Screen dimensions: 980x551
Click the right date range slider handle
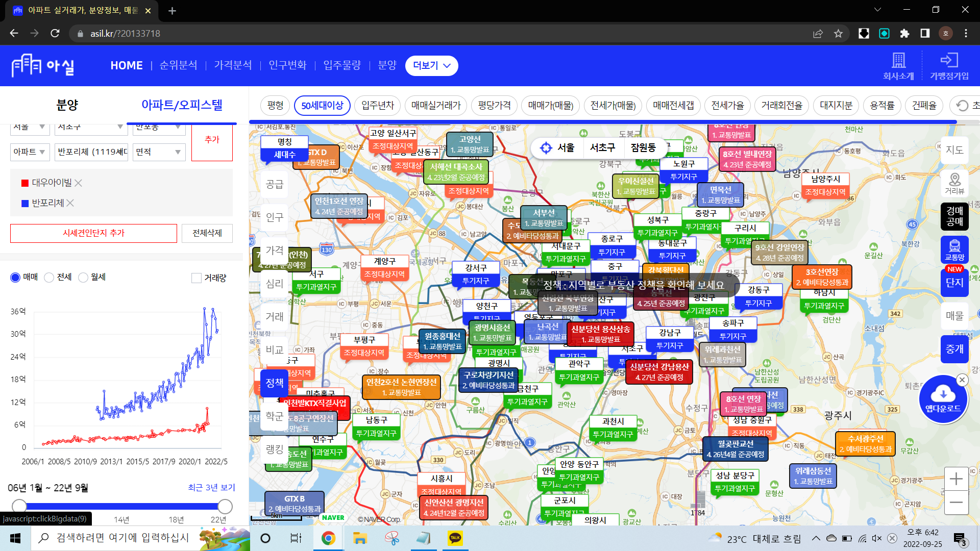tap(225, 507)
